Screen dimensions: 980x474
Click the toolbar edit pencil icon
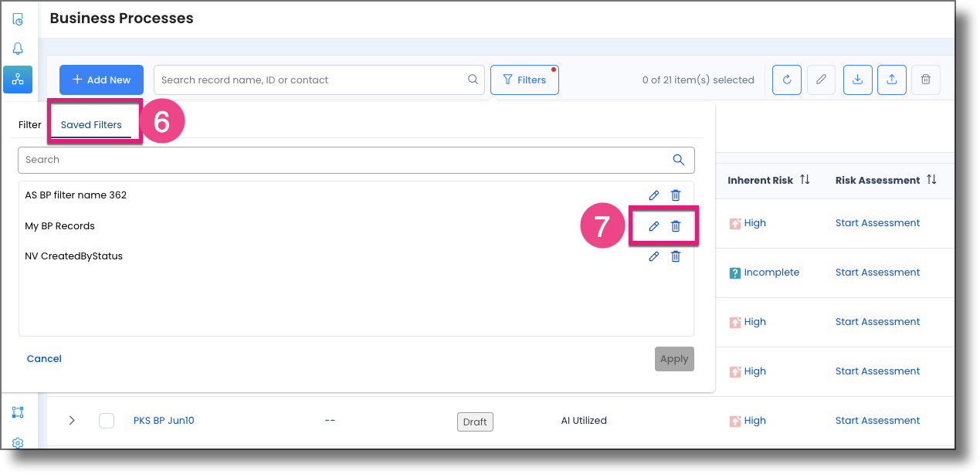click(x=821, y=80)
